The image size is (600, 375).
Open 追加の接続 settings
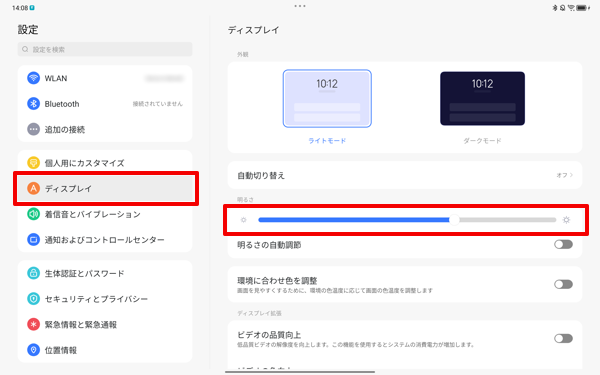(105, 129)
